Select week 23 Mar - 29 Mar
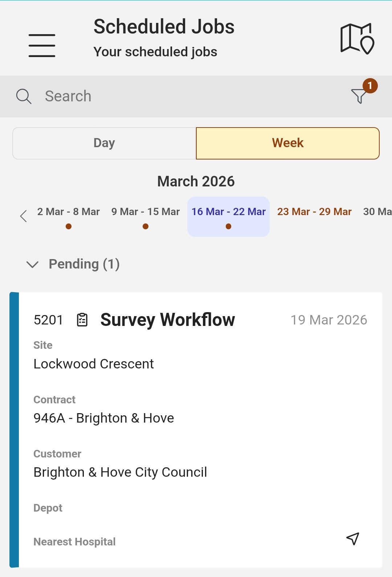Screen dimensions: 392x577 [x=314, y=212]
